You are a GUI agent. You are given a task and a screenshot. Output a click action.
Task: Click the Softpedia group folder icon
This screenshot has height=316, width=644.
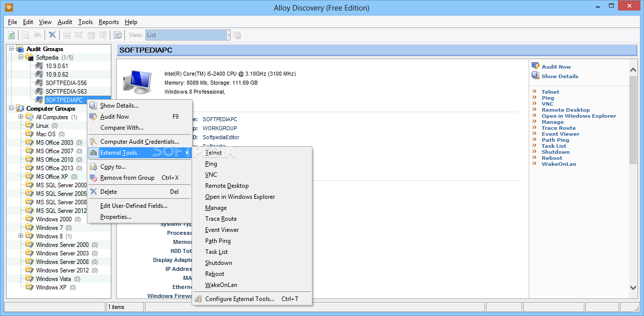pyautogui.click(x=30, y=58)
